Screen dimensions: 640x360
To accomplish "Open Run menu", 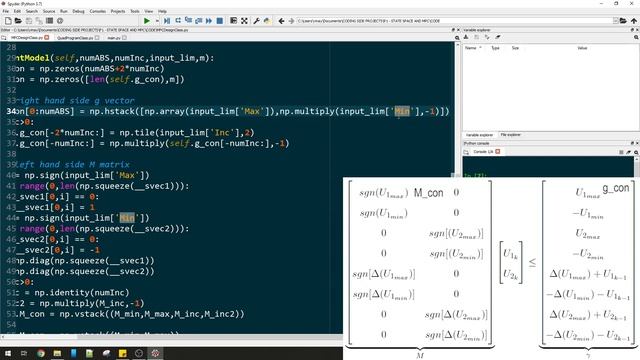I will [x=64, y=11].
